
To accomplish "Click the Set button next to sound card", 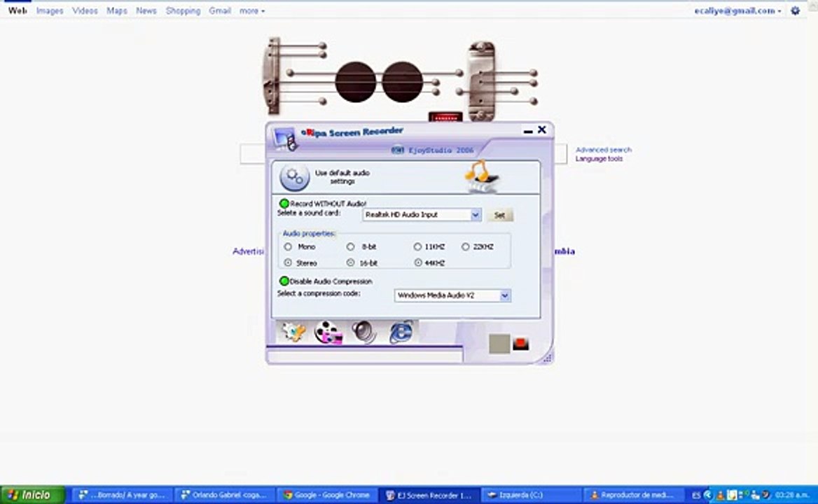I will tap(499, 215).
